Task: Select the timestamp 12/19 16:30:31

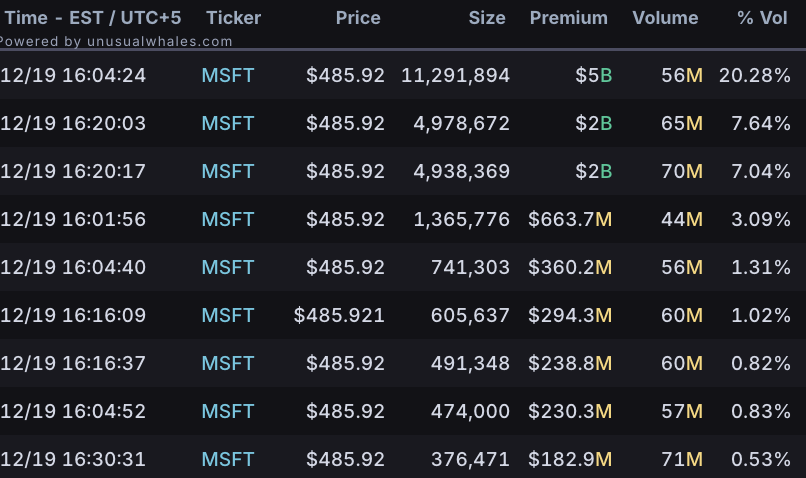Action: tap(73, 459)
